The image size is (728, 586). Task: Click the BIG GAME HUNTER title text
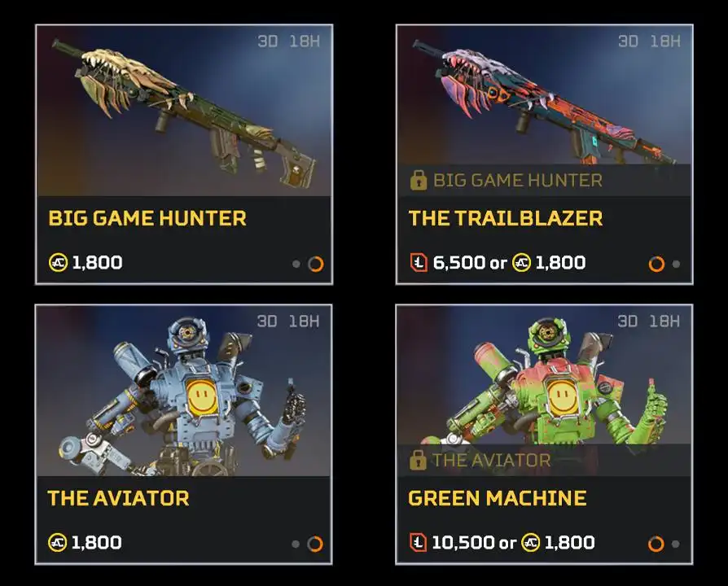pos(147,219)
